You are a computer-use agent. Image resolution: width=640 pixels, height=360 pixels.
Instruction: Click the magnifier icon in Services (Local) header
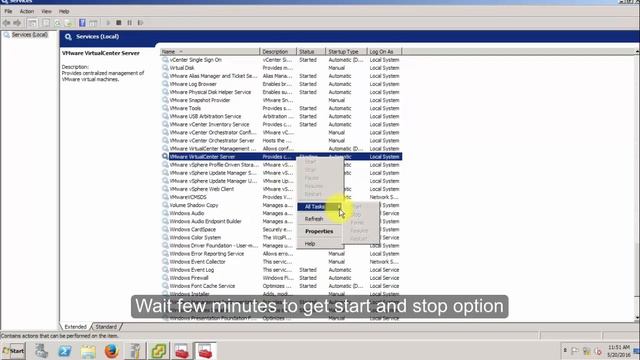(x=68, y=37)
